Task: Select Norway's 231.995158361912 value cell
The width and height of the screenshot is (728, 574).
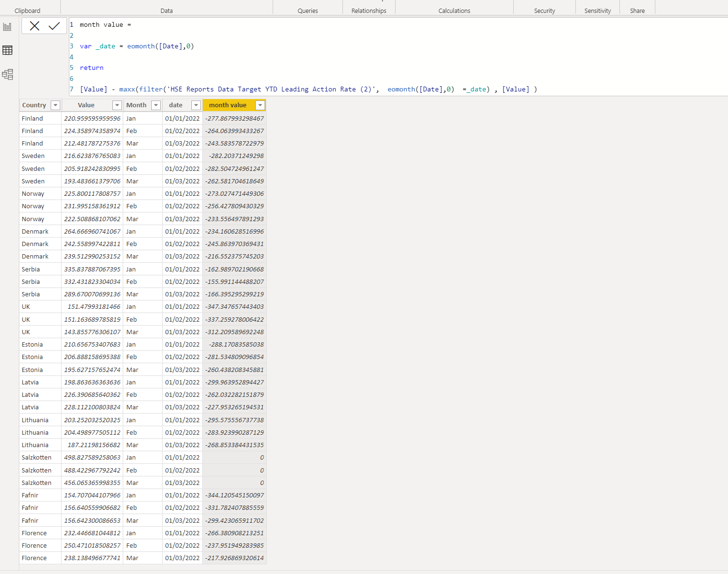Action: pyautogui.click(x=92, y=206)
